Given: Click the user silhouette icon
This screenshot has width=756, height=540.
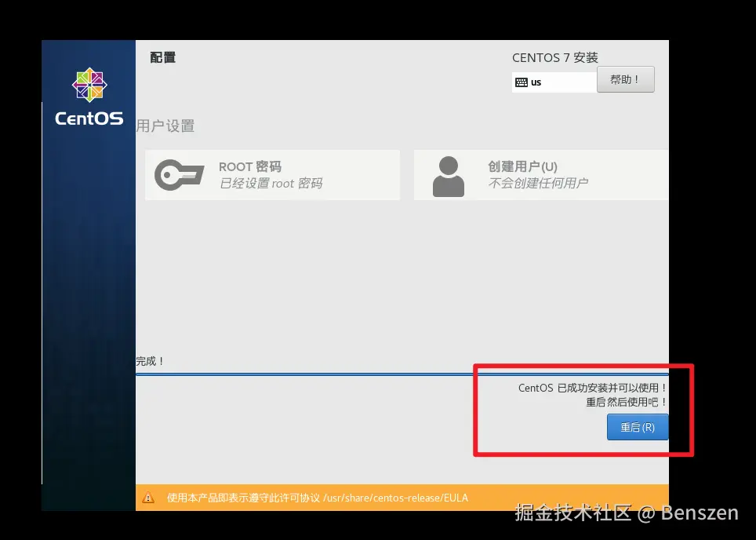Looking at the screenshot, I should point(449,176).
